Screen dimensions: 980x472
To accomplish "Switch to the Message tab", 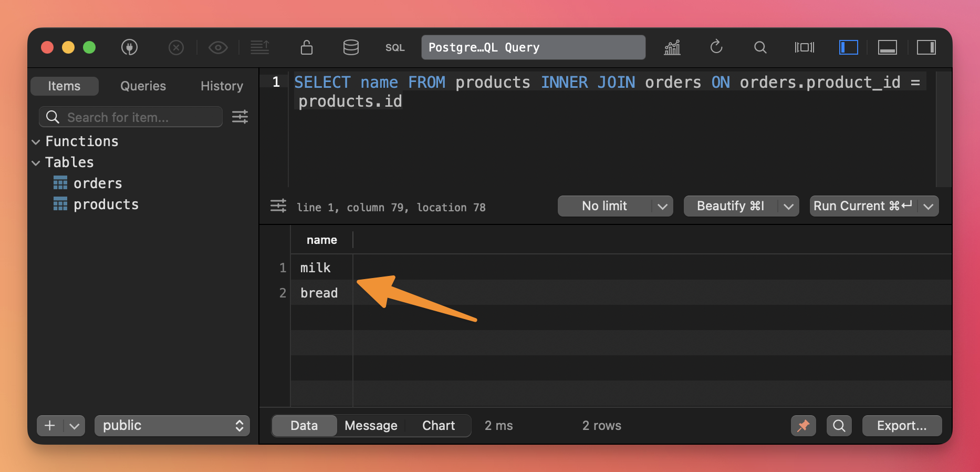I will click(371, 426).
